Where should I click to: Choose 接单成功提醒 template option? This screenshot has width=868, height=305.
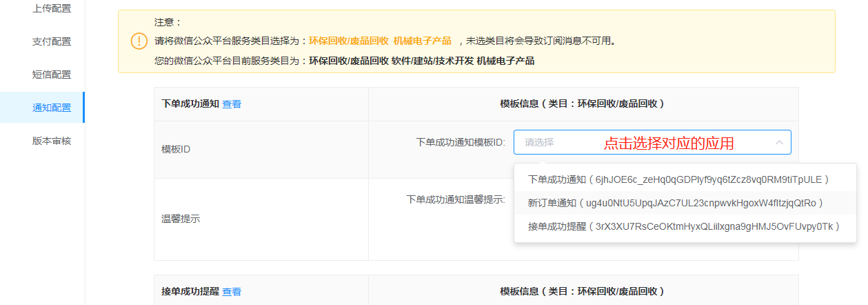(x=685, y=226)
